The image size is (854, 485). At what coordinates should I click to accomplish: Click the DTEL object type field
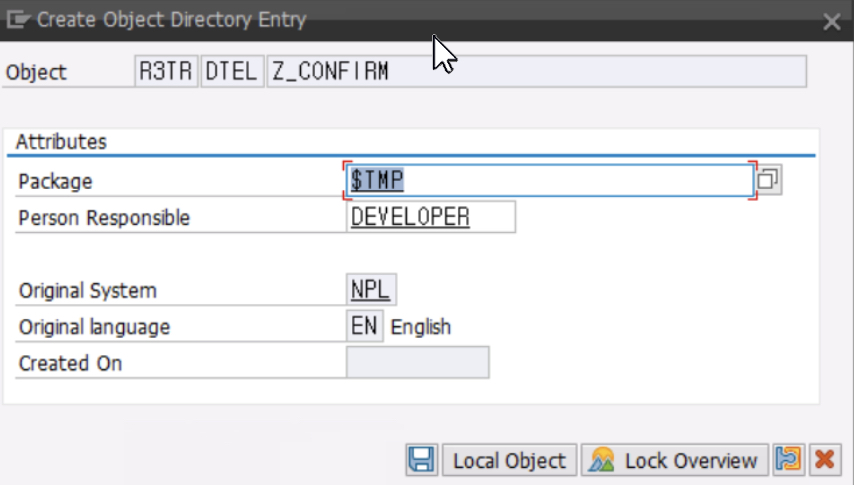(x=232, y=71)
